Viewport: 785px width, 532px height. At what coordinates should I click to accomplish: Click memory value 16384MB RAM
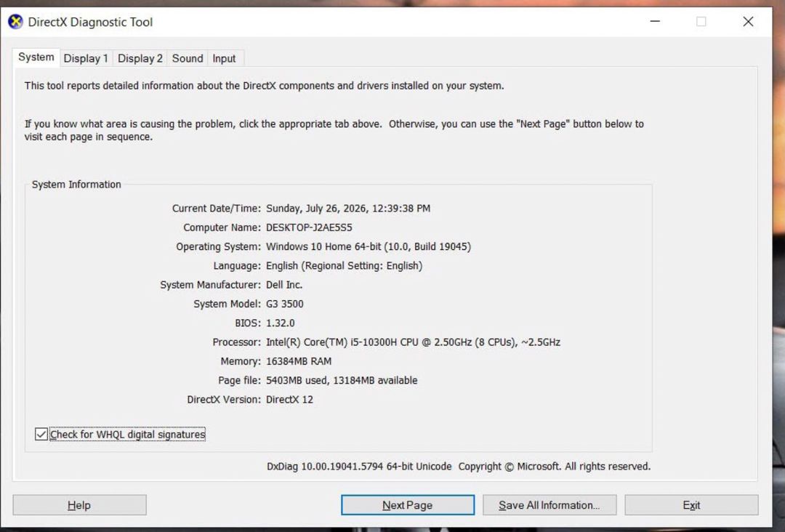point(299,360)
